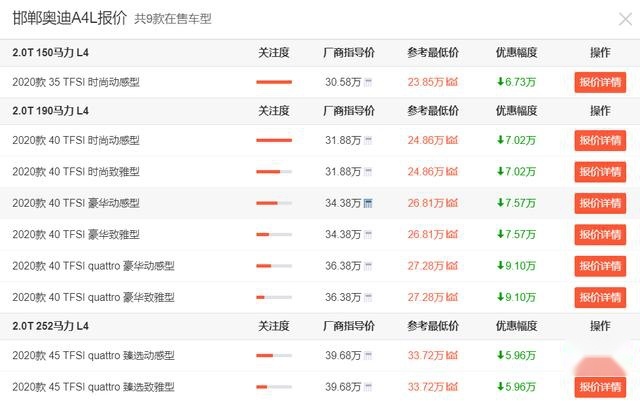Screen dimensions: 640x401
Task: Click attention bar for 40 TFSI 豪华致雅型
Action: click(x=274, y=234)
